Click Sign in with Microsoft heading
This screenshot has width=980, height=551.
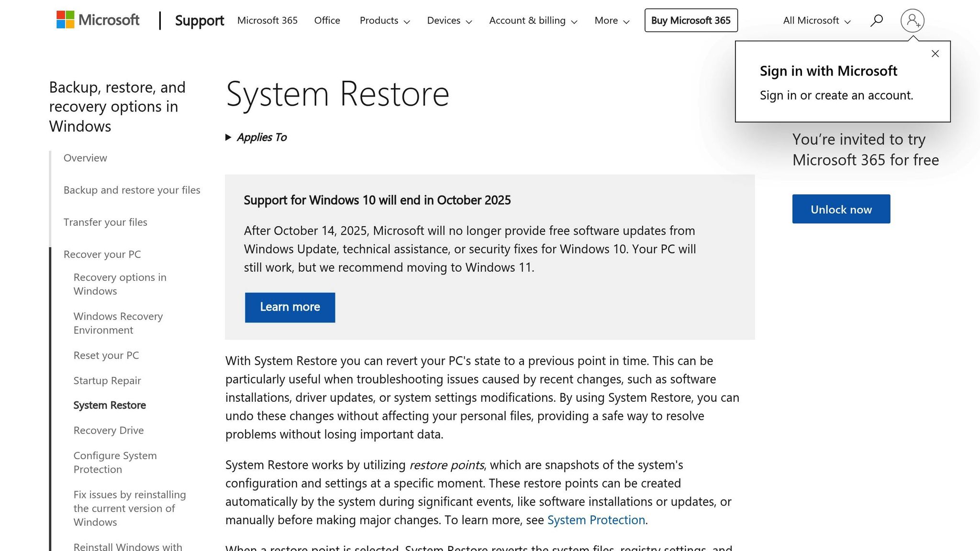(828, 71)
